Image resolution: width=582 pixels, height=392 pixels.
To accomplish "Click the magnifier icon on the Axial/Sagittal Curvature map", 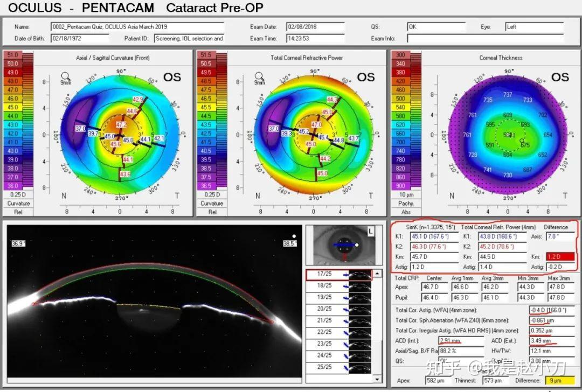I will point(65,76).
